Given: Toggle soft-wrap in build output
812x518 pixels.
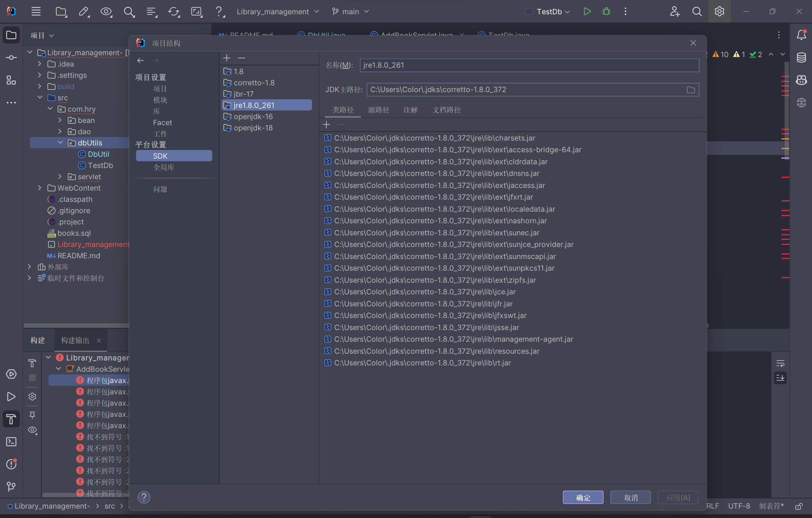Looking at the screenshot, I should pyautogui.click(x=780, y=364).
